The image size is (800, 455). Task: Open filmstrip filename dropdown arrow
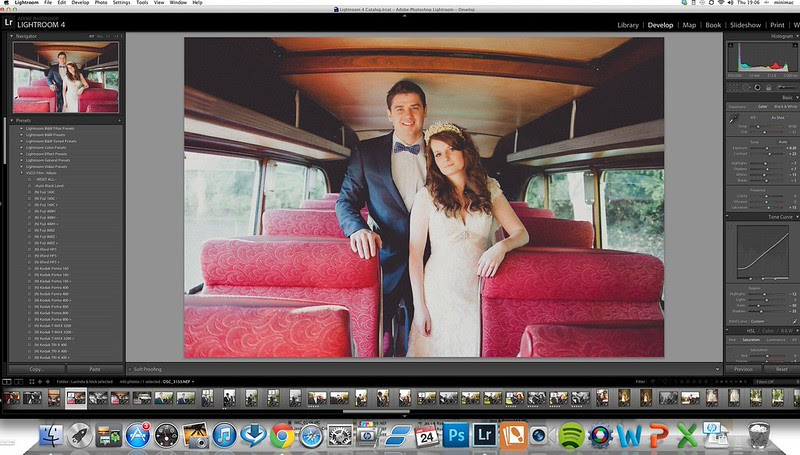[193, 382]
